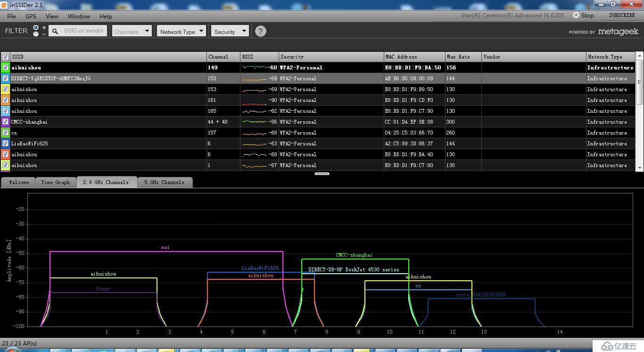Switch to the 5 GHz Channels tab
The width and height of the screenshot is (644, 352).
click(164, 182)
